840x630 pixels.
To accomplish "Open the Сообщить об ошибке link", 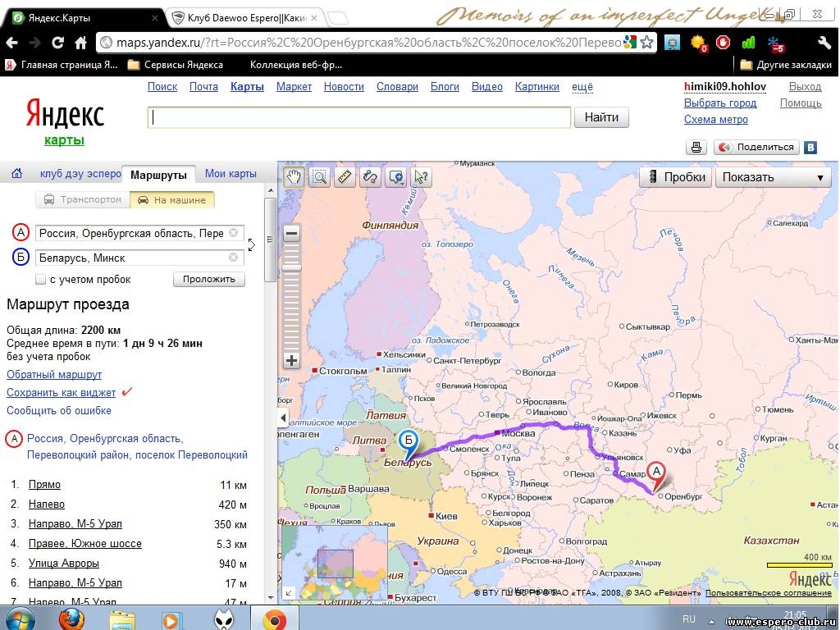I will 59,411.
